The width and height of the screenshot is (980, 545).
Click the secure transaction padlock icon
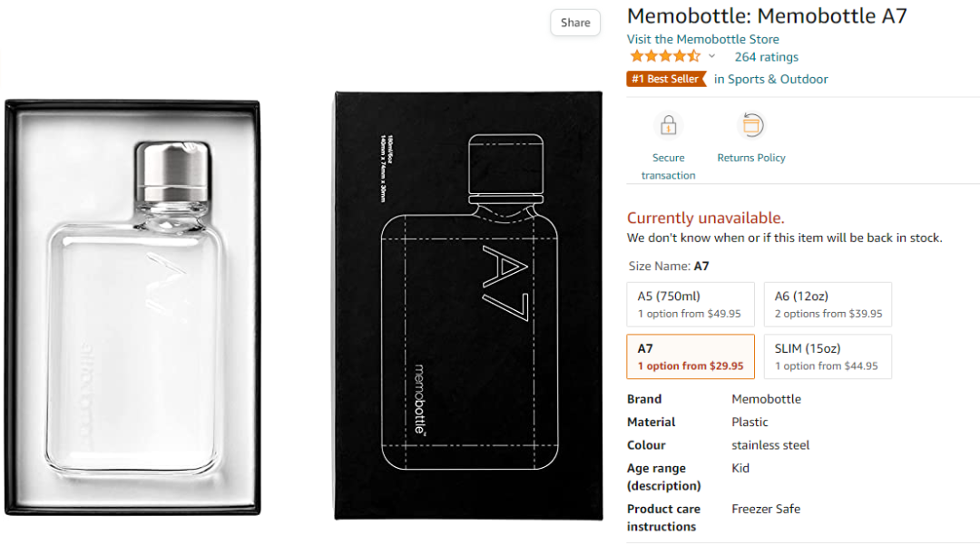669,125
